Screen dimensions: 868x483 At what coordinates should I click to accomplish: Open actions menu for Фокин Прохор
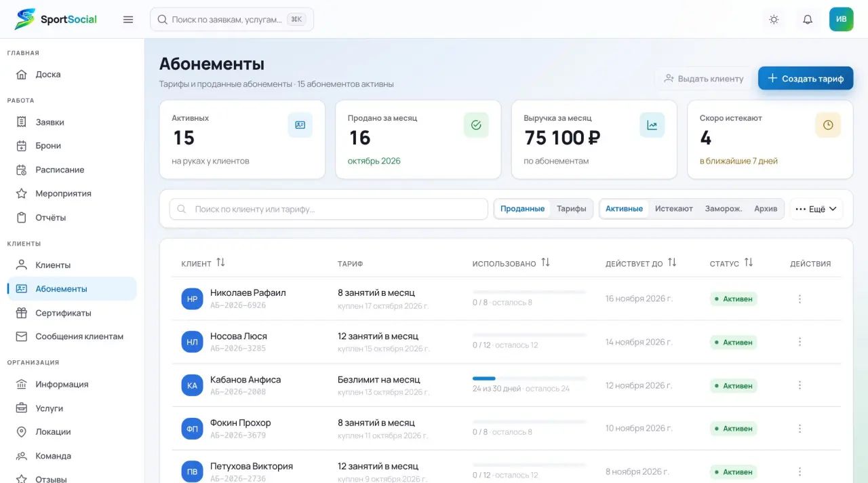(800, 429)
